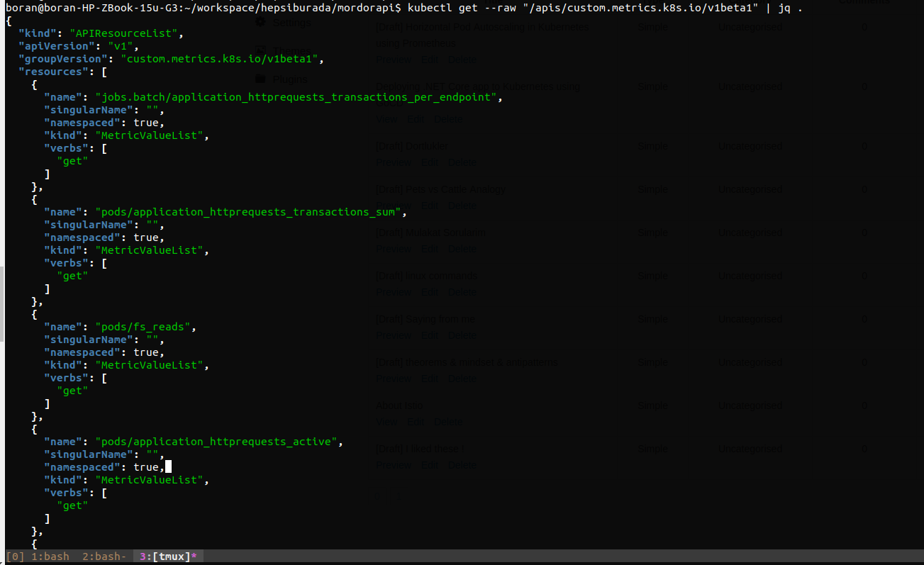The image size is (924, 565).
Task: Click the tmux session indicator [0]
Action: click(15, 556)
